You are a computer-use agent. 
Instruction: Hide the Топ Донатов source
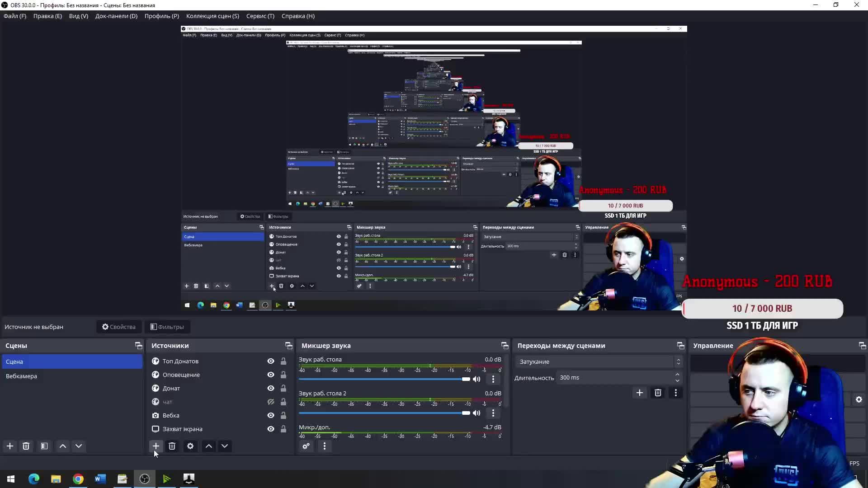(271, 361)
